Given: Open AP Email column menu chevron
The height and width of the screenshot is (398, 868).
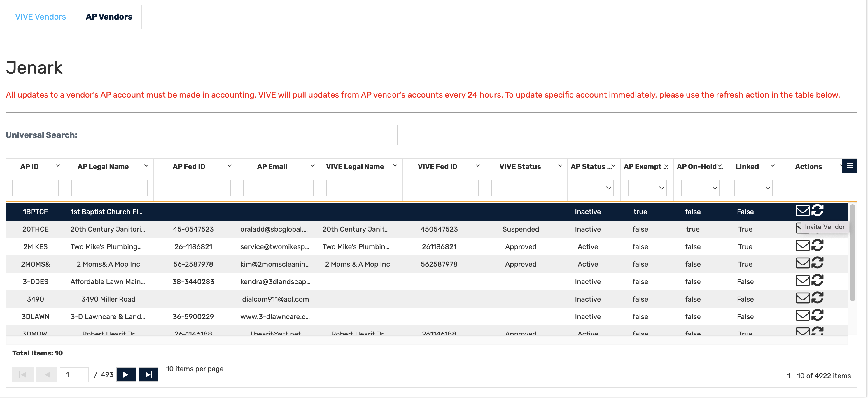Looking at the screenshot, I should (x=313, y=166).
